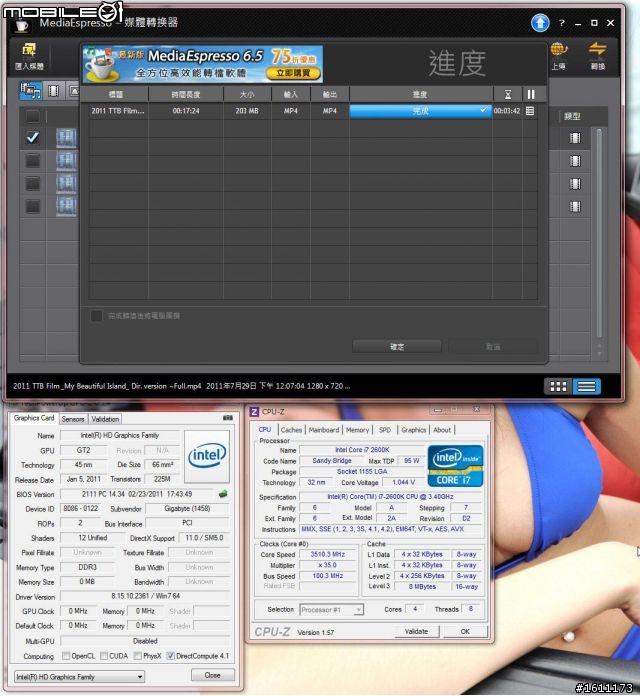Click the Convert (轉換) arrows icon
Screen dimensions: 640x696
pos(597,56)
